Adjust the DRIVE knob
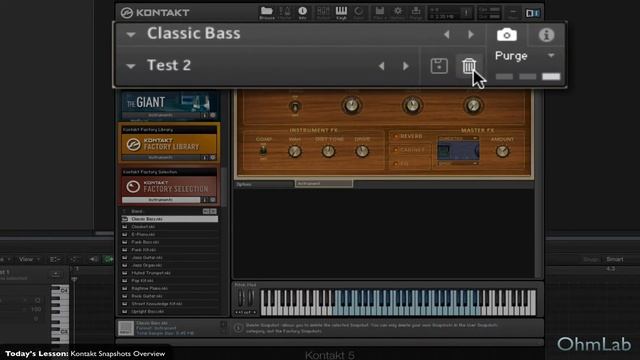 pos(362,151)
